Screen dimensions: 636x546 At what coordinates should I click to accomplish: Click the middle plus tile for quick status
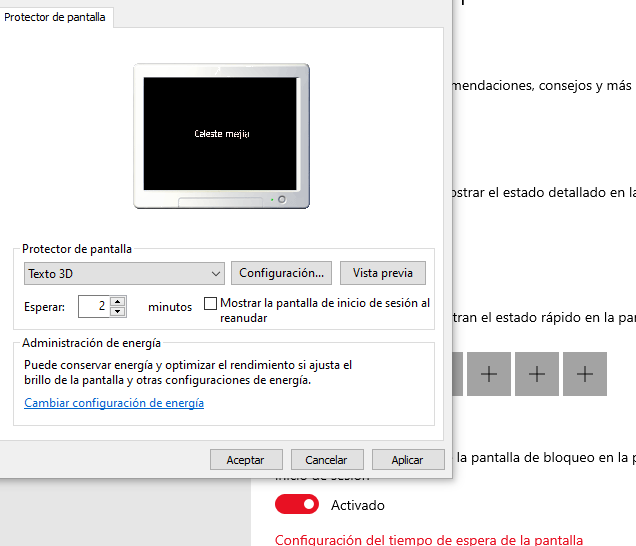(536, 374)
